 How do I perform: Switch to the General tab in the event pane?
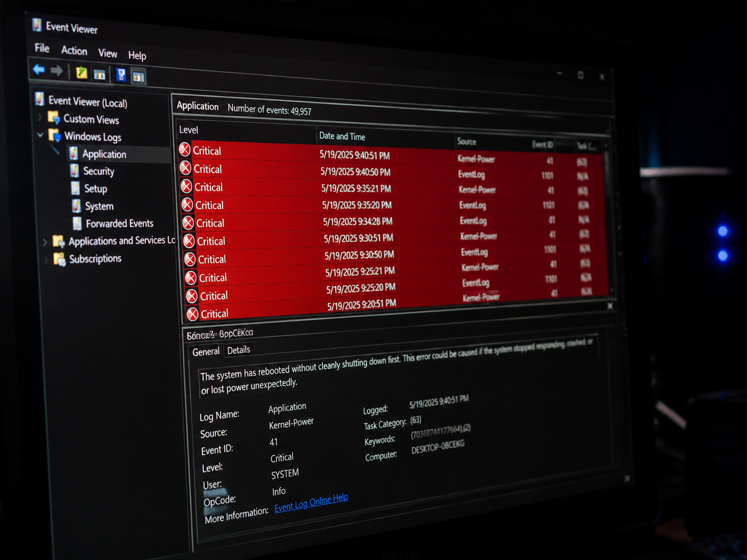[206, 352]
